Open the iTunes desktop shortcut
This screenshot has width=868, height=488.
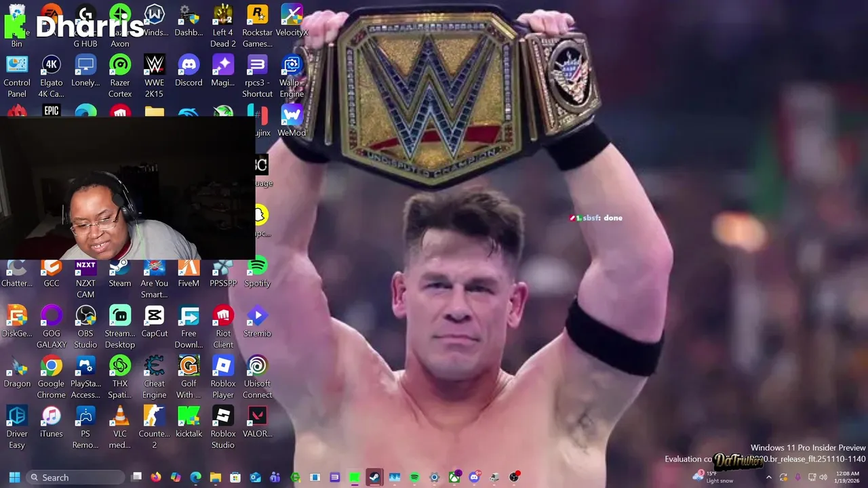(52, 422)
